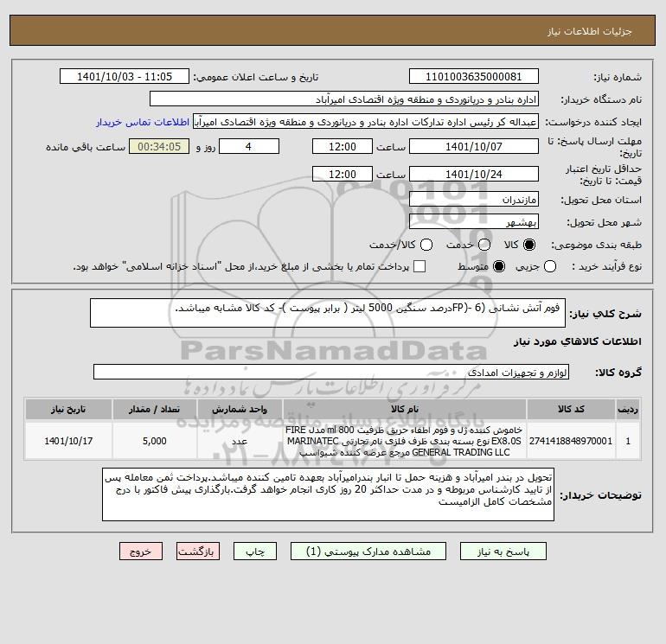Select the کالا radio button
Screen dimensions: 666x644
pos(529,245)
